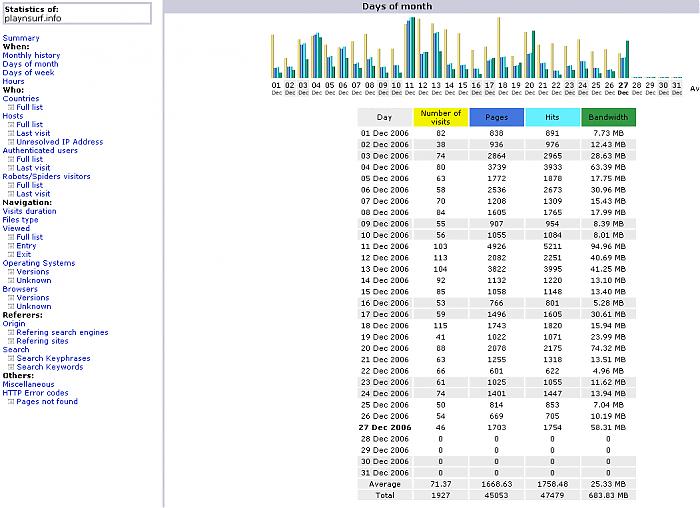Click the icon before Refering search engines
Viewport: 700px width, 508px height.
pyautogui.click(x=11, y=333)
